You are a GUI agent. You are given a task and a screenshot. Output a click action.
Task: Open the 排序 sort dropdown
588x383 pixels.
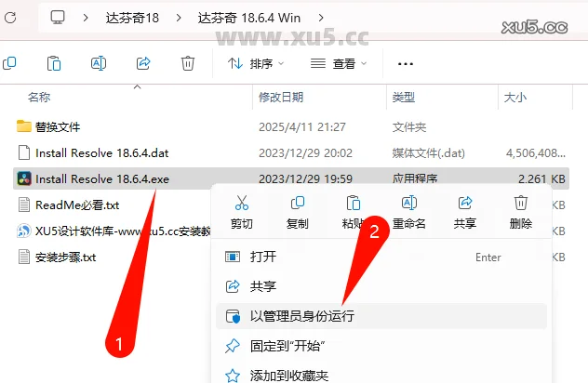pos(256,64)
